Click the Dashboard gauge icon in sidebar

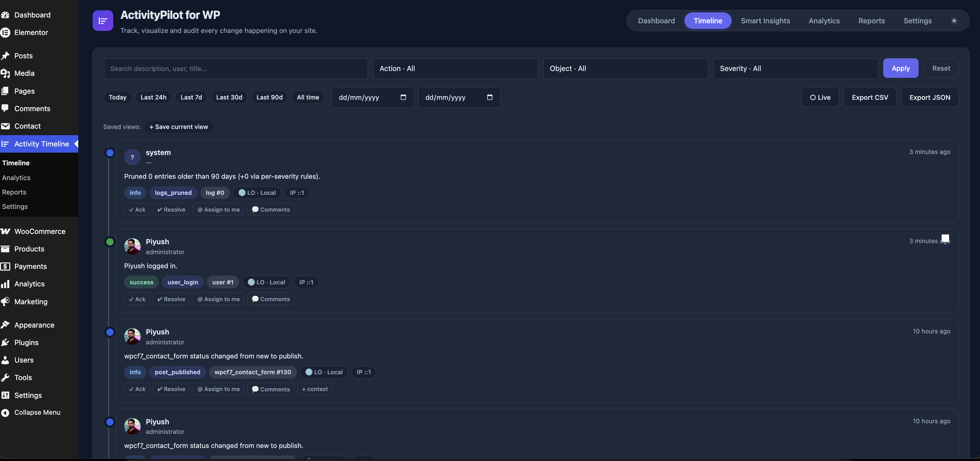(x=5, y=15)
